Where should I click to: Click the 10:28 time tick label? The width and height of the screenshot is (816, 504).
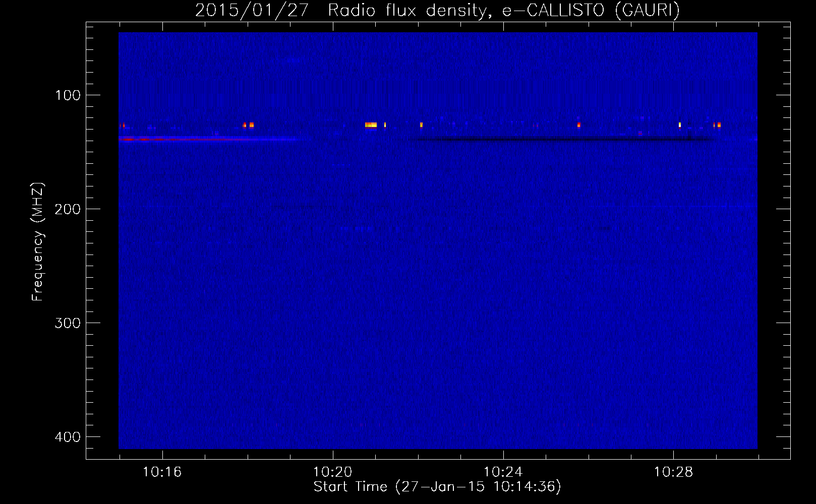(673, 472)
